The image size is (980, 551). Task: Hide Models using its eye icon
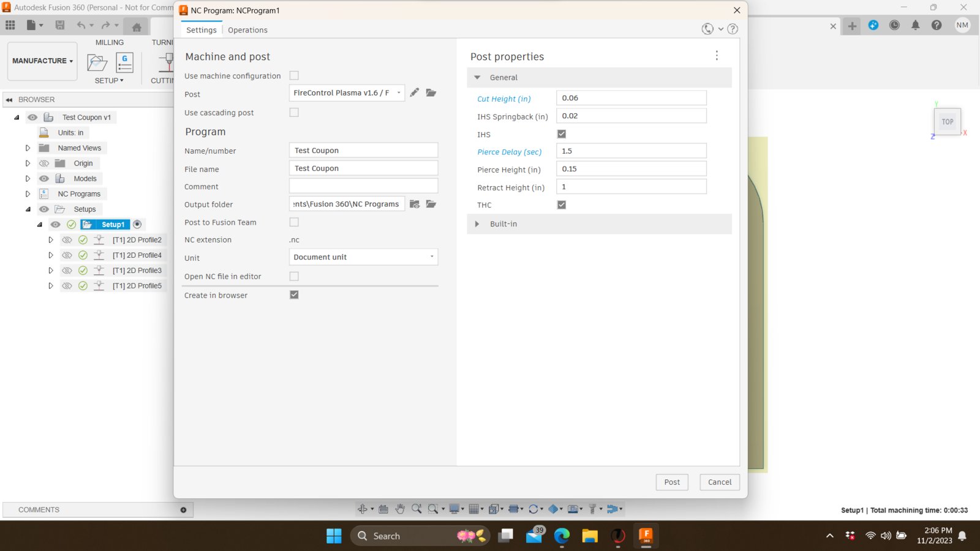point(44,179)
